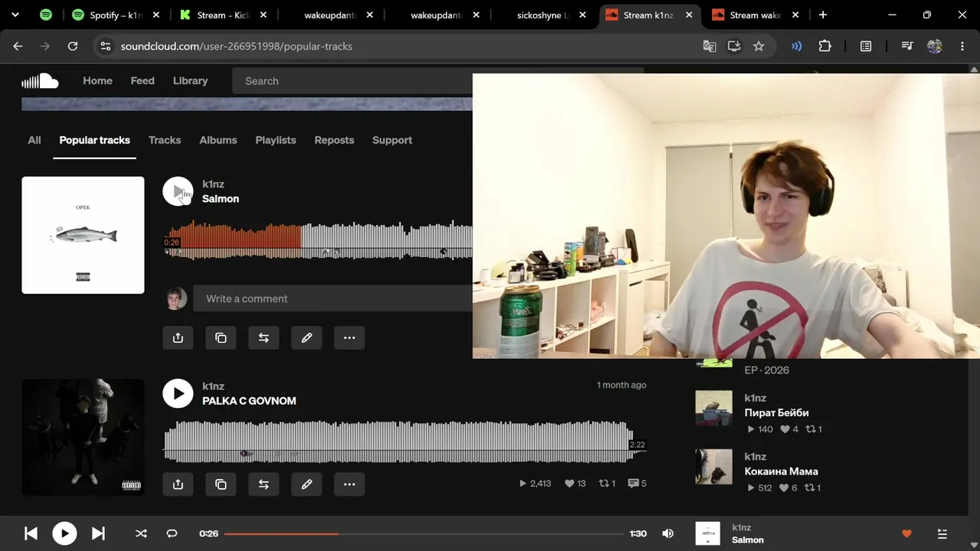Open Пират Бейби thumbnail in sidebar
980x551 pixels.
click(x=714, y=408)
